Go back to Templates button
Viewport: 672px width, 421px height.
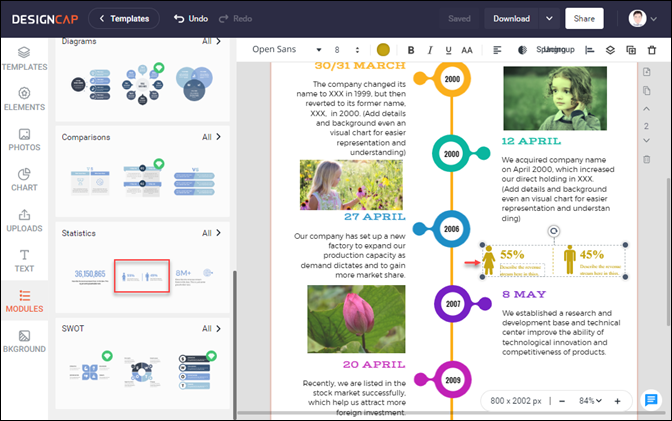pos(124,19)
